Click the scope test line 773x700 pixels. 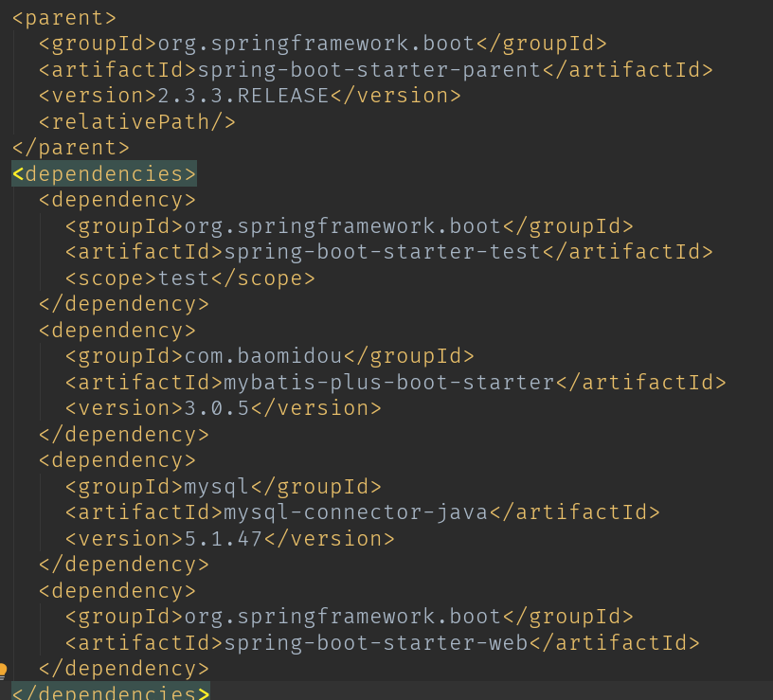coord(190,278)
